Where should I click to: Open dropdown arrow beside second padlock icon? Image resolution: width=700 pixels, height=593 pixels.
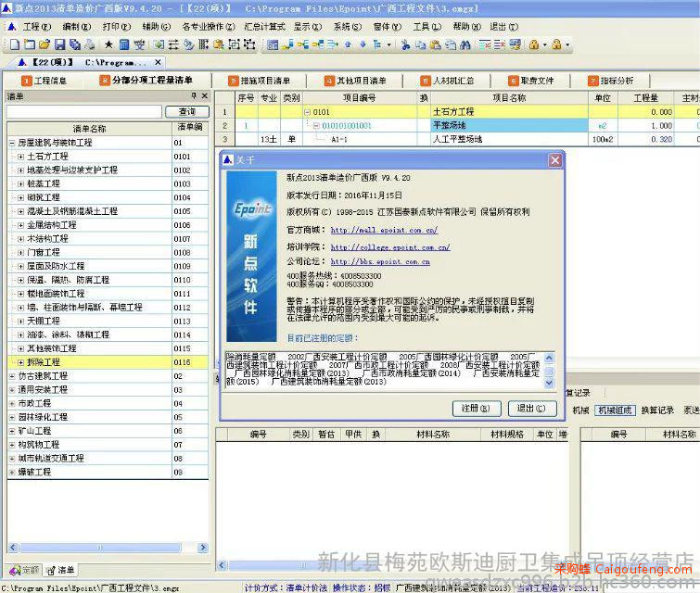pyautogui.click(x=567, y=44)
